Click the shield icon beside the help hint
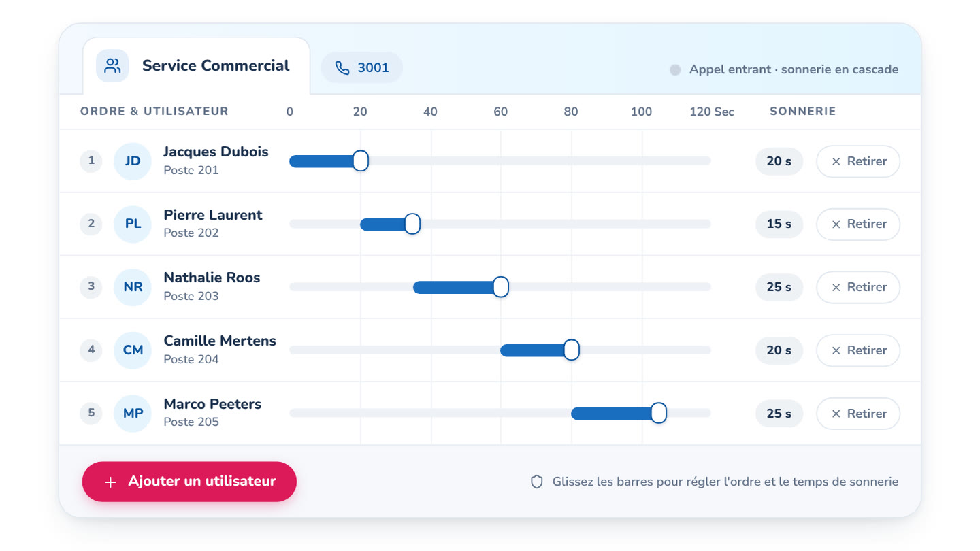The height and width of the screenshot is (551, 980). click(537, 482)
